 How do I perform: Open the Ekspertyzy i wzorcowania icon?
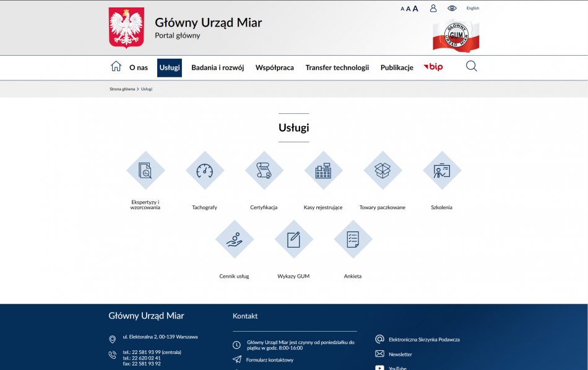[145, 170]
